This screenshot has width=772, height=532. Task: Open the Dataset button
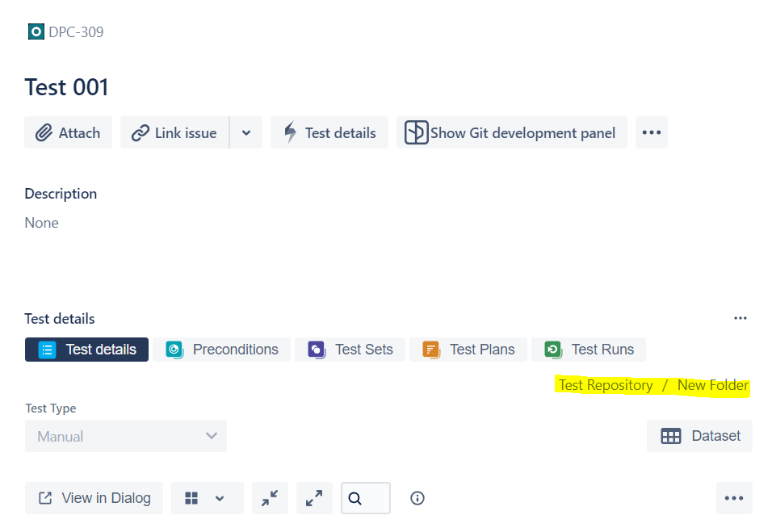pyautogui.click(x=699, y=436)
